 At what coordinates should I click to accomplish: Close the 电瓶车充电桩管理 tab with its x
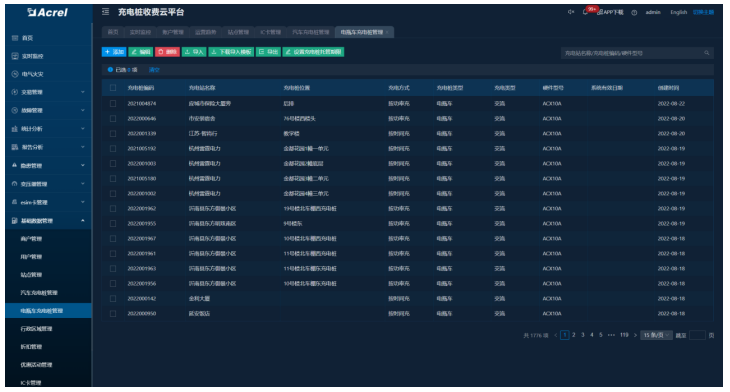[387, 32]
